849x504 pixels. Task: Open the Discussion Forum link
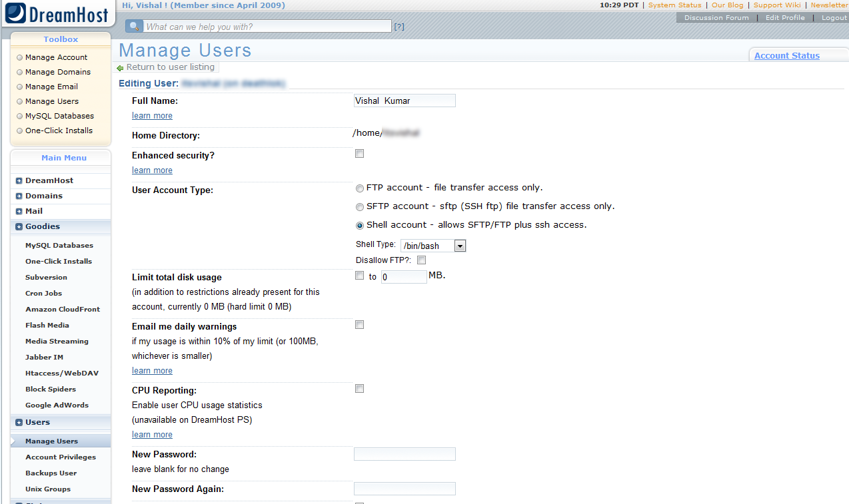[x=716, y=18]
